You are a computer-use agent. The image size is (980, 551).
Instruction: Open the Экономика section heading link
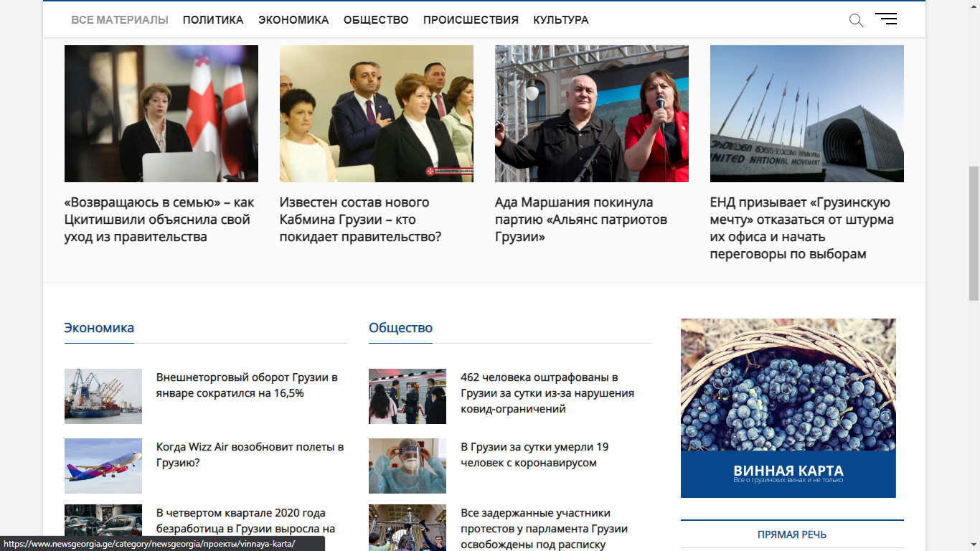[99, 328]
